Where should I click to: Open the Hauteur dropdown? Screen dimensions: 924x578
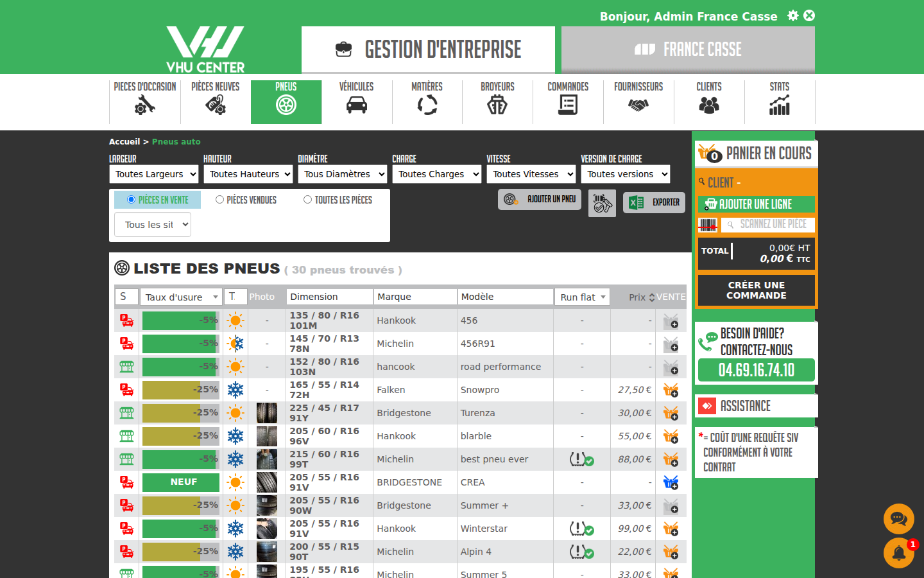(x=248, y=174)
